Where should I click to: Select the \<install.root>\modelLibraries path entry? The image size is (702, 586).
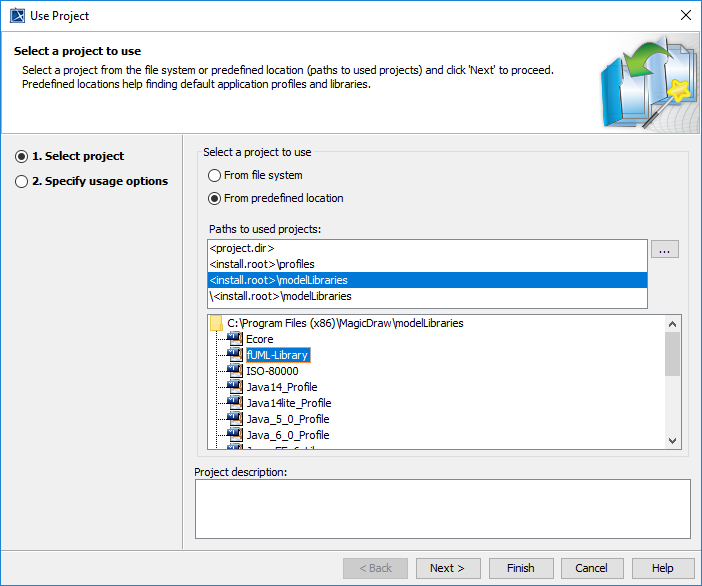click(427, 296)
